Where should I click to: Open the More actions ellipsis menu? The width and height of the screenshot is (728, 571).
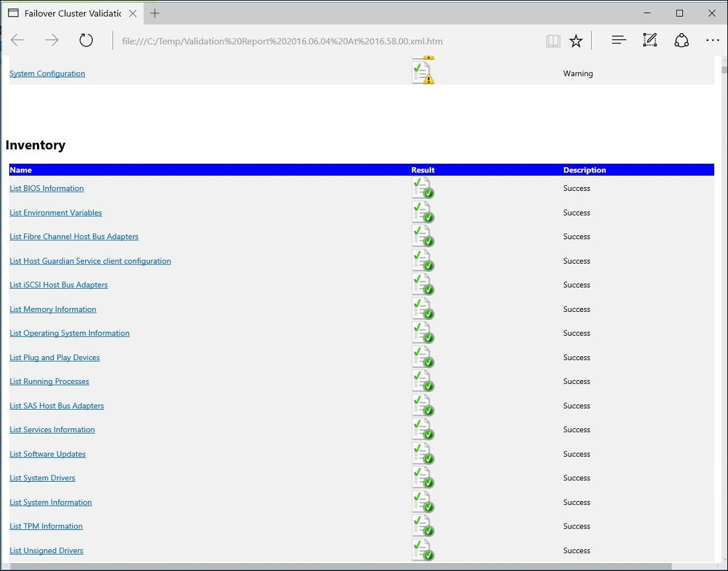point(712,41)
